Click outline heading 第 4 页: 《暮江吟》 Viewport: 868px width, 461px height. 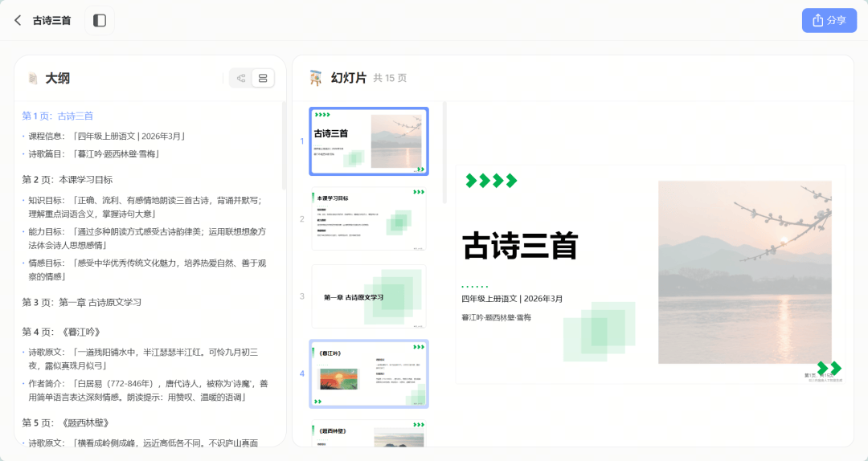[x=61, y=332]
